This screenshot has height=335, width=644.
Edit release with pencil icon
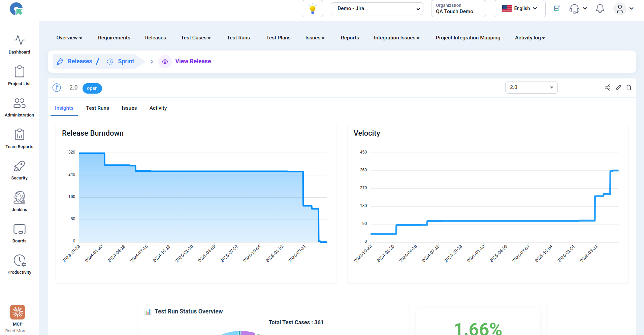(x=618, y=88)
